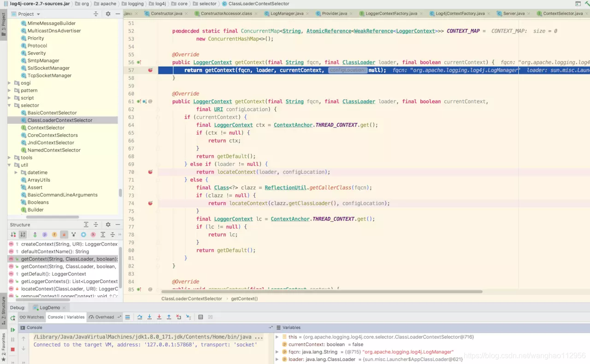Click 'selector' breadcrumb folder

click(205, 4)
